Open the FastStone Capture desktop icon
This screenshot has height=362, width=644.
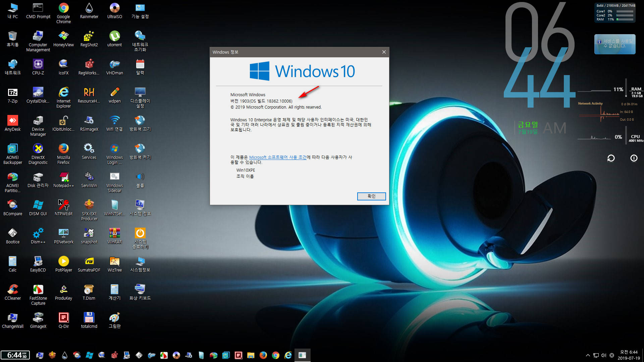38,295
